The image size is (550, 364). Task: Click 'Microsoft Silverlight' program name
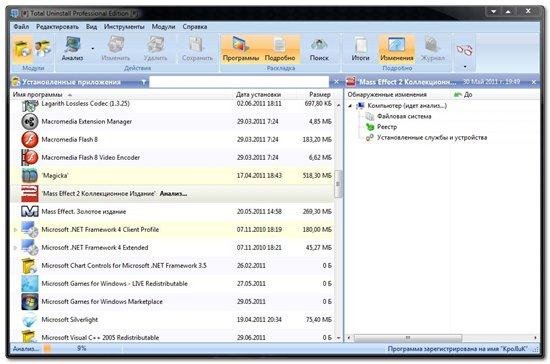click(x=69, y=319)
